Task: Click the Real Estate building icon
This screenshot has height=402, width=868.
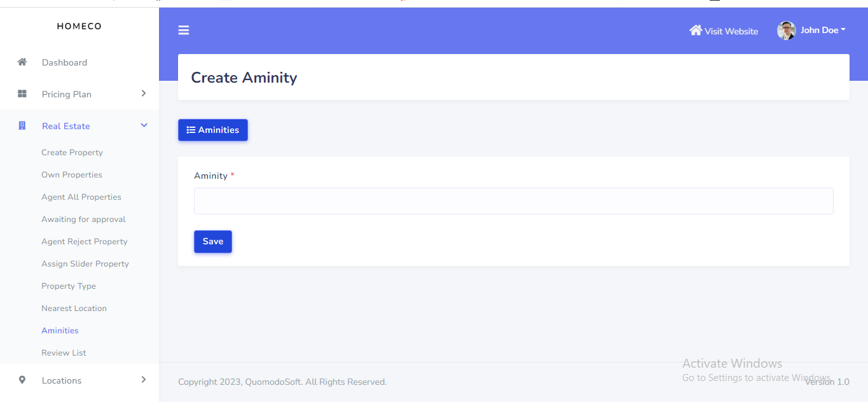Action: [22, 126]
